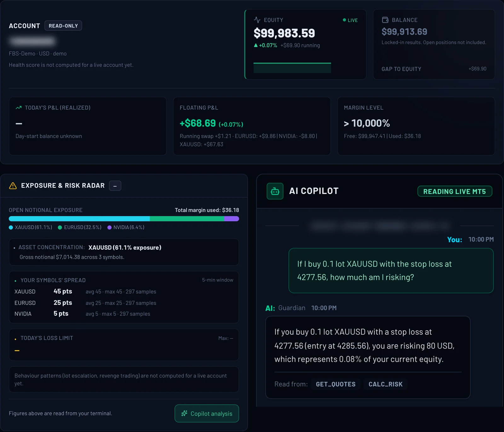Click the Exposure & Risk Radar warning triangle
This screenshot has width=504, height=432.
coord(13,186)
